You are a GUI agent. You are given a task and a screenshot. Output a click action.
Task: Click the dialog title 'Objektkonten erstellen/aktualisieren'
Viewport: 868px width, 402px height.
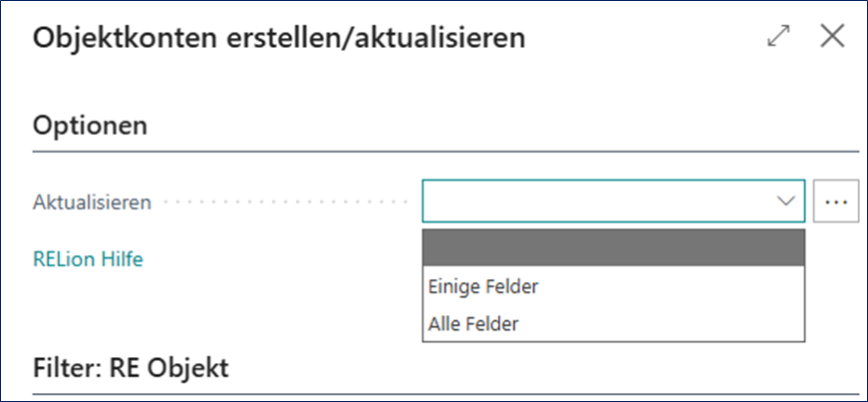coord(279,39)
